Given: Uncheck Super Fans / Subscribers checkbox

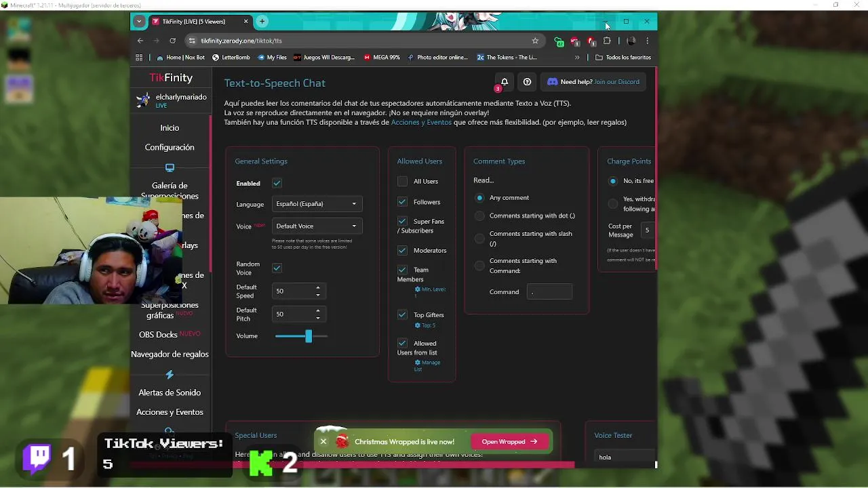Looking at the screenshot, I should (402, 222).
